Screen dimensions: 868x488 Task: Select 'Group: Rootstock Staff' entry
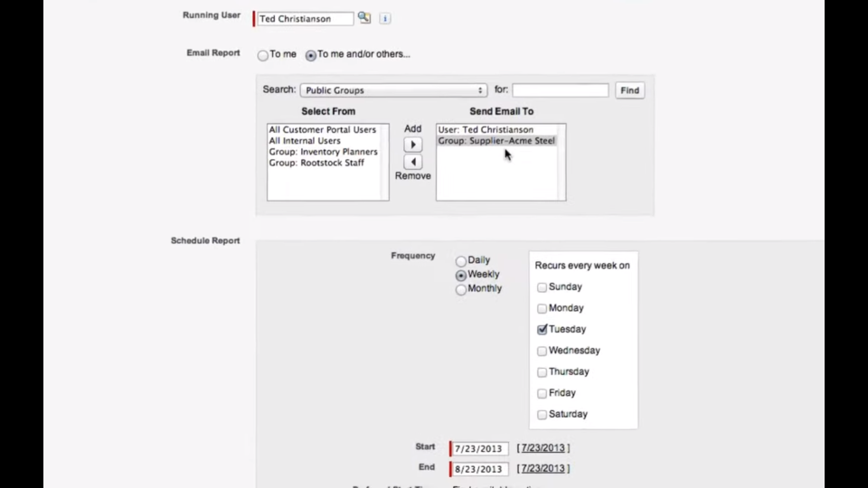316,163
